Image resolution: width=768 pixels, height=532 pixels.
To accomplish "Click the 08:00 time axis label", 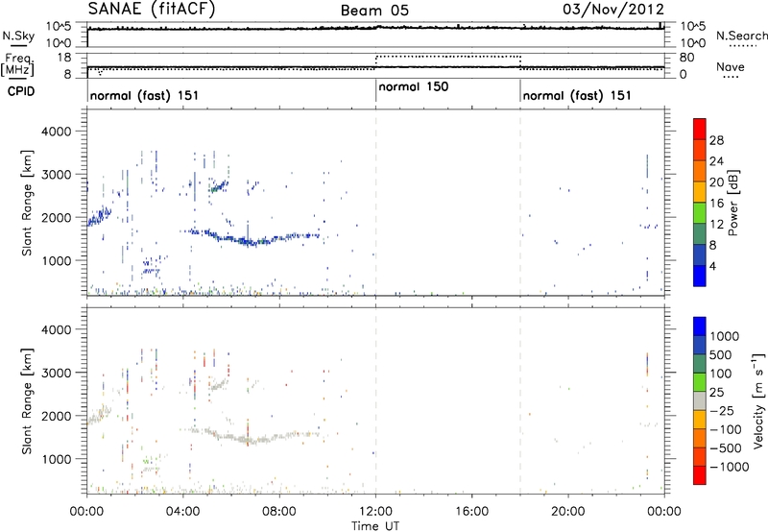I will (x=279, y=512).
